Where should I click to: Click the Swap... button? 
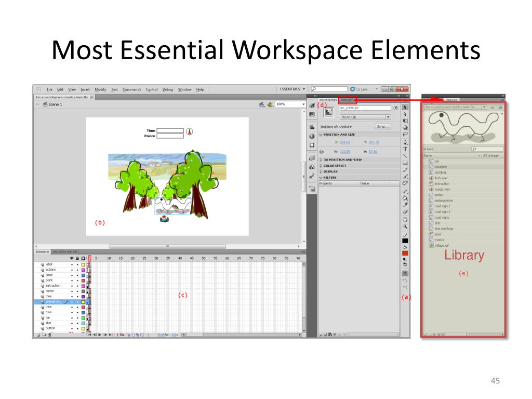pyautogui.click(x=383, y=127)
